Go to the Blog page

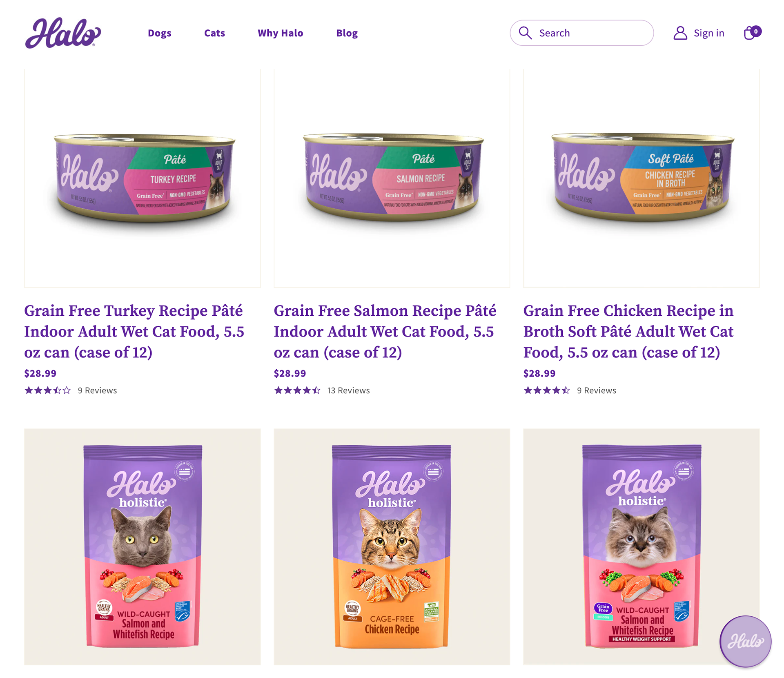347,33
